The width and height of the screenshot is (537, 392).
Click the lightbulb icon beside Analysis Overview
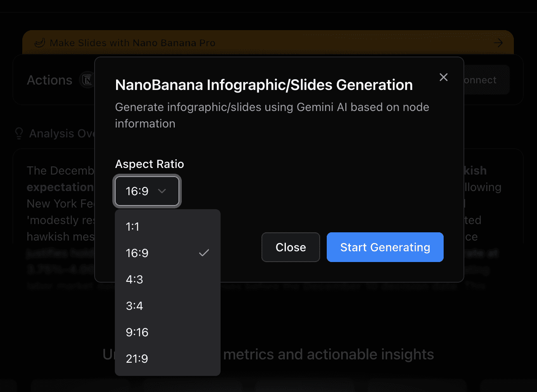(x=19, y=133)
